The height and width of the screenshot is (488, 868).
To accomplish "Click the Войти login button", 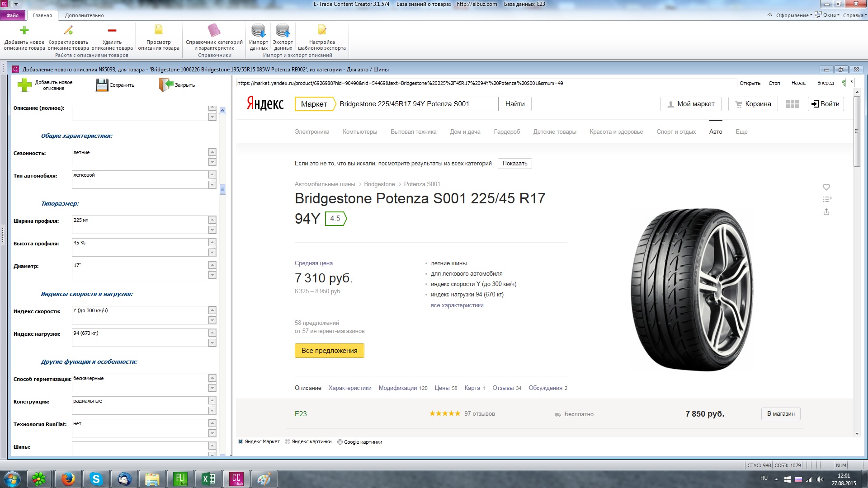I will 826,104.
